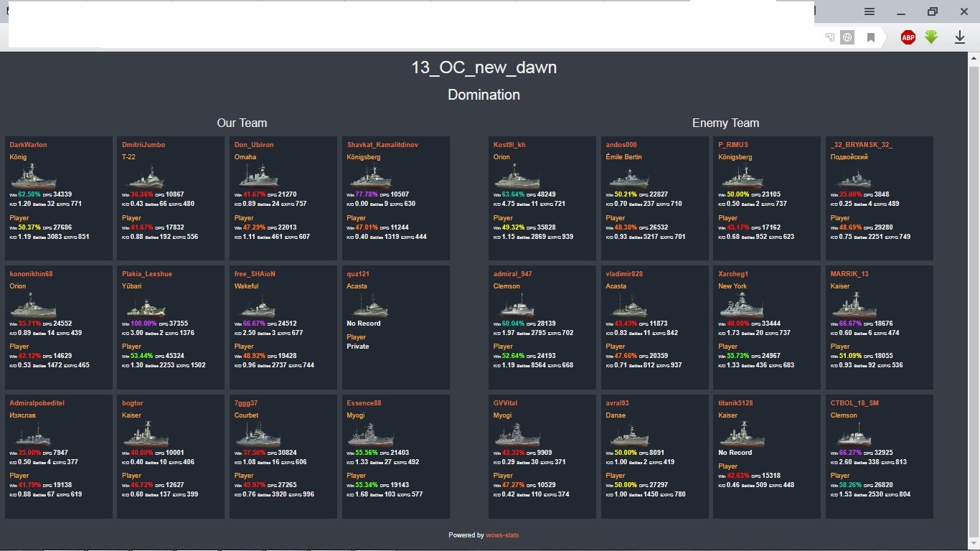Click GVVital's Myogi ship image
Viewport: 980px width, 551px height.
[517, 434]
